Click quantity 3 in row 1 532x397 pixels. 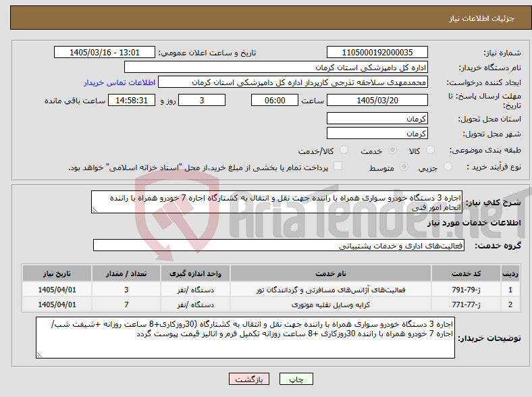pyautogui.click(x=126, y=290)
